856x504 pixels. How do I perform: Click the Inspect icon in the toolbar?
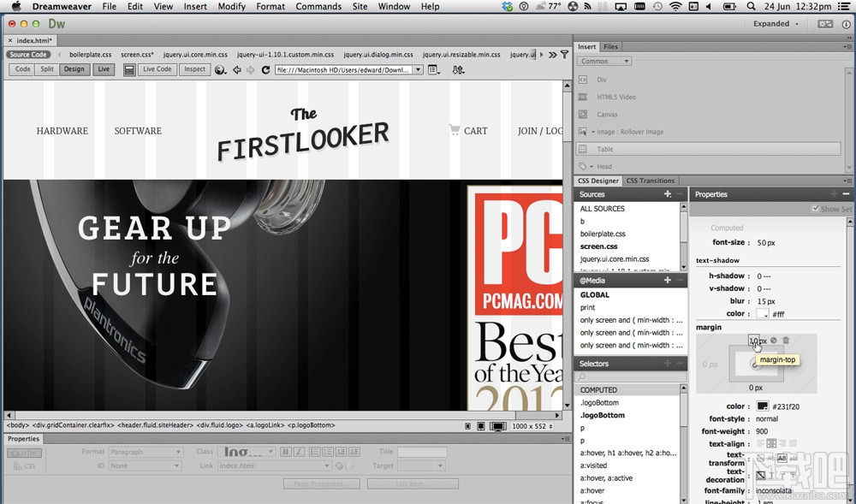point(194,69)
